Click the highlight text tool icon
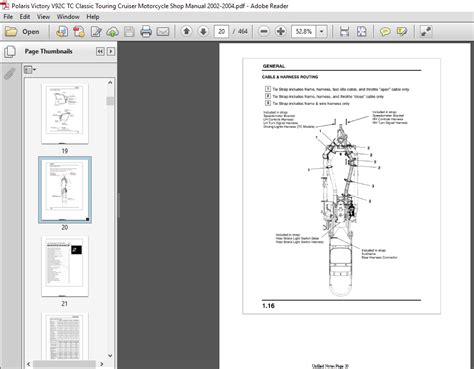Viewport: 474px width, 369px height. [402, 32]
